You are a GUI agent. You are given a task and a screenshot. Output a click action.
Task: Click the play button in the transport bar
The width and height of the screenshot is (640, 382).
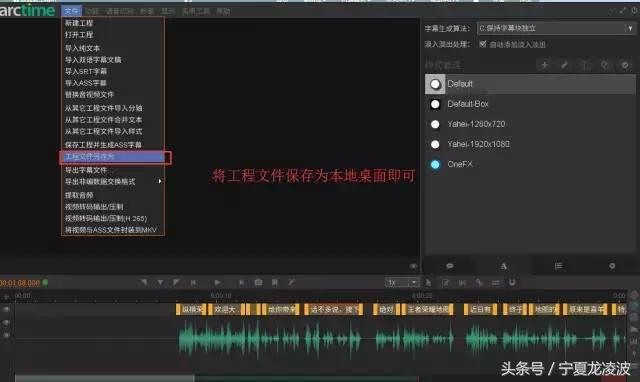click(217, 282)
